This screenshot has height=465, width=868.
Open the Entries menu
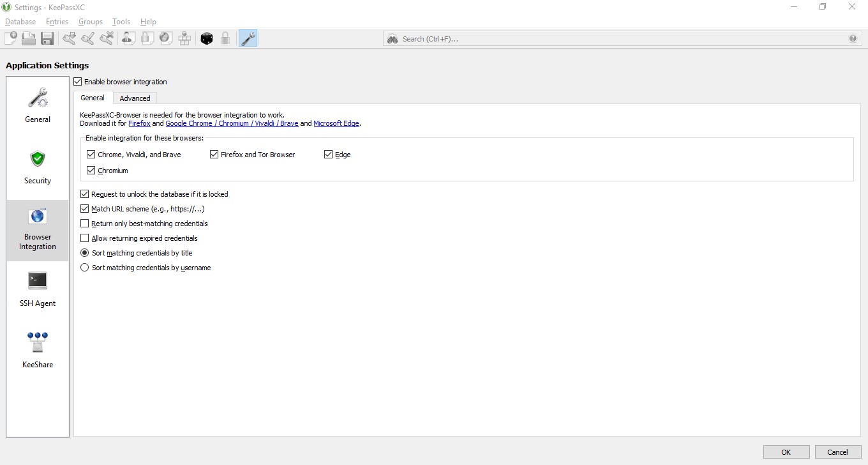tap(57, 22)
